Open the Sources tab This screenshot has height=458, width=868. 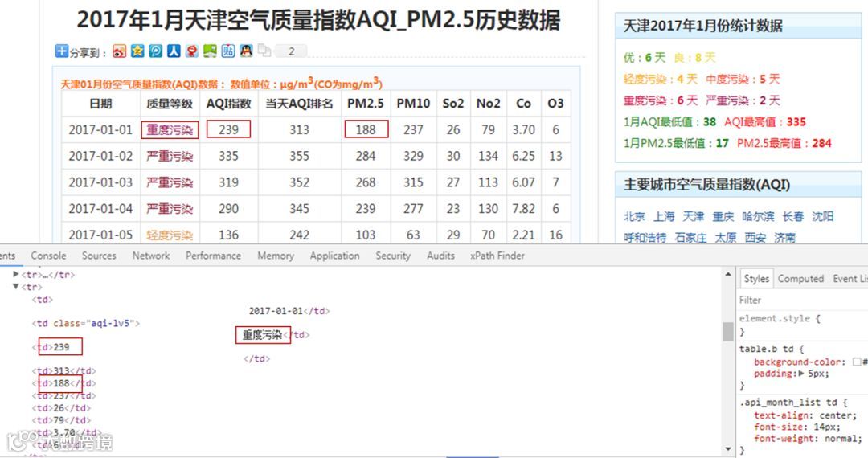[x=99, y=256]
